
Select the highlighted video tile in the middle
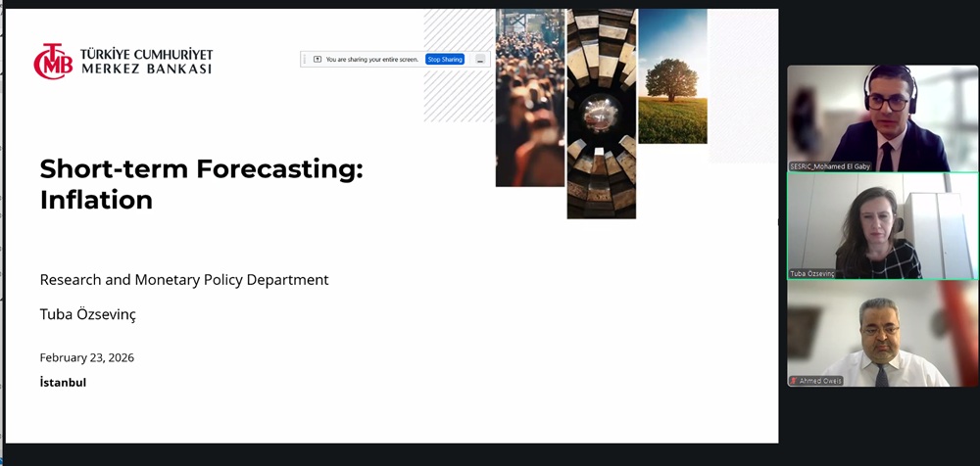tap(867, 225)
